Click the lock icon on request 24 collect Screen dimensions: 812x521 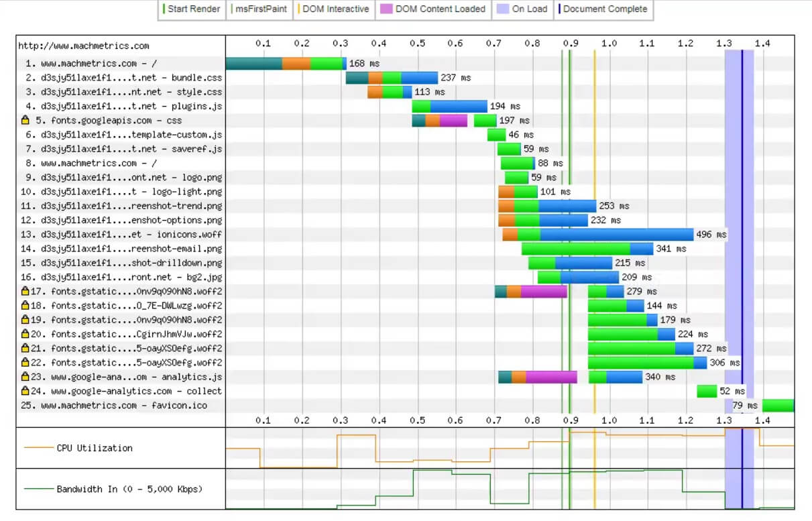(25, 391)
